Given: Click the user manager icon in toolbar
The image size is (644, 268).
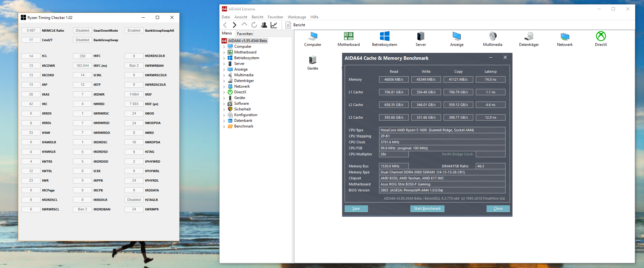Looking at the screenshot, I should click(264, 25).
